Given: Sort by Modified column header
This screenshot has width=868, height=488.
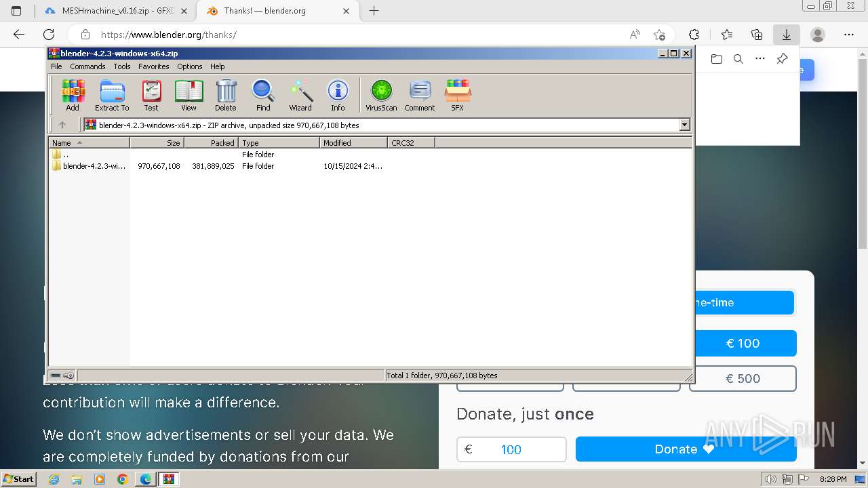Looking at the screenshot, I should click(x=353, y=142).
